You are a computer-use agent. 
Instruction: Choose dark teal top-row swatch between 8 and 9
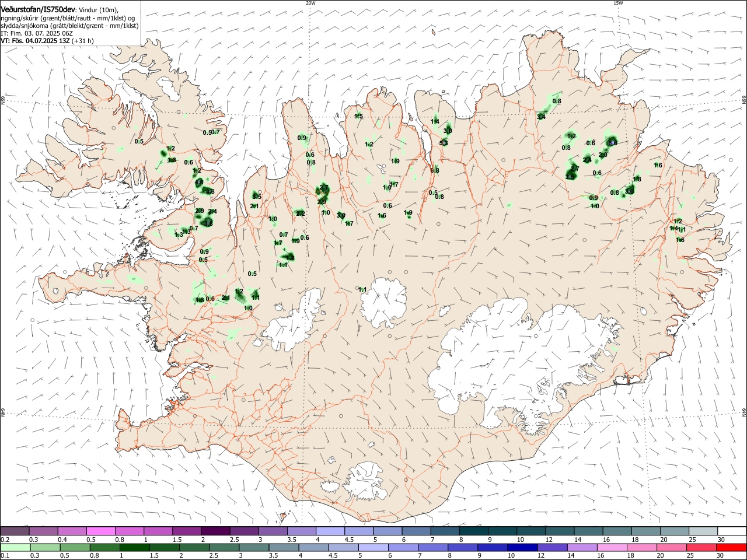tap(474, 531)
